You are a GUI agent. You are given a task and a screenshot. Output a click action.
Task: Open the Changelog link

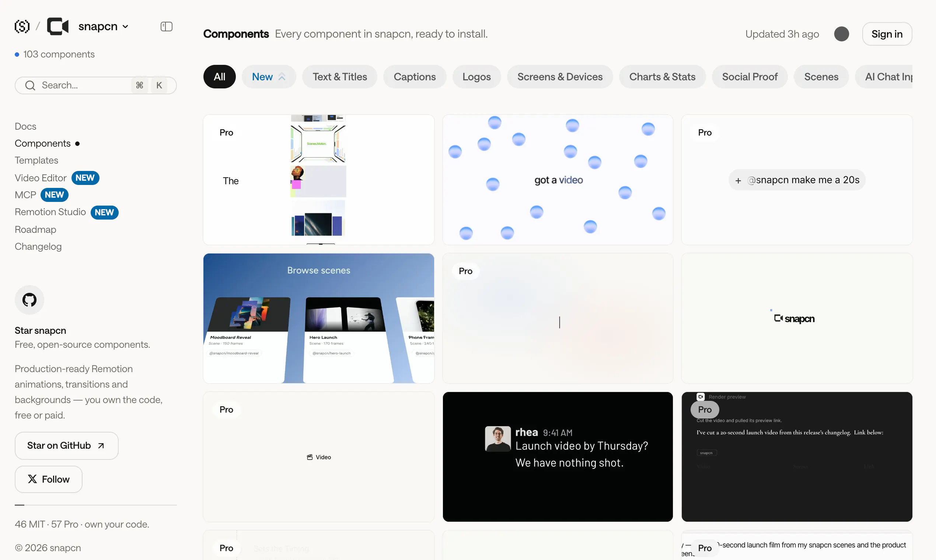[x=38, y=246]
